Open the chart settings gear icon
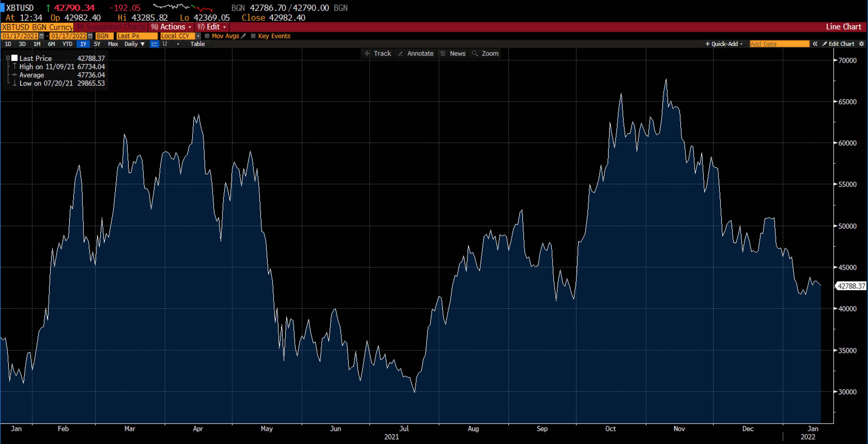Image resolution: width=868 pixels, height=444 pixels. [x=862, y=44]
